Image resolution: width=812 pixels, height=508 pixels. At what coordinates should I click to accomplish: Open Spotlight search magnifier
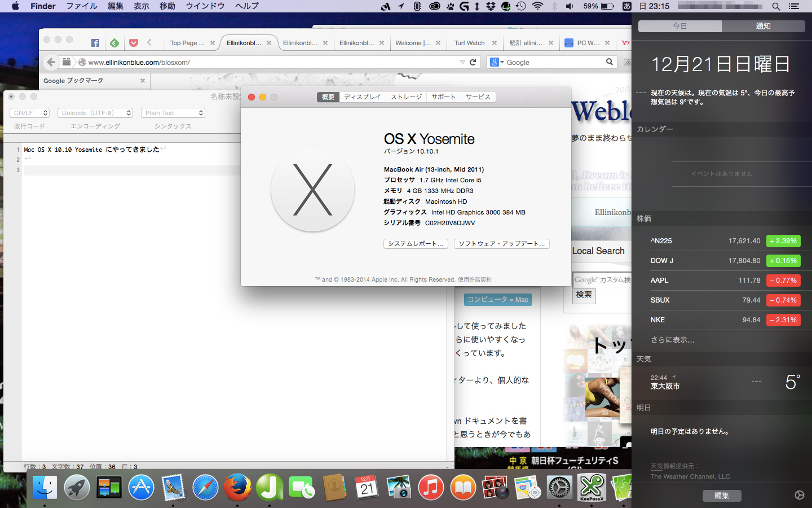(x=776, y=6)
